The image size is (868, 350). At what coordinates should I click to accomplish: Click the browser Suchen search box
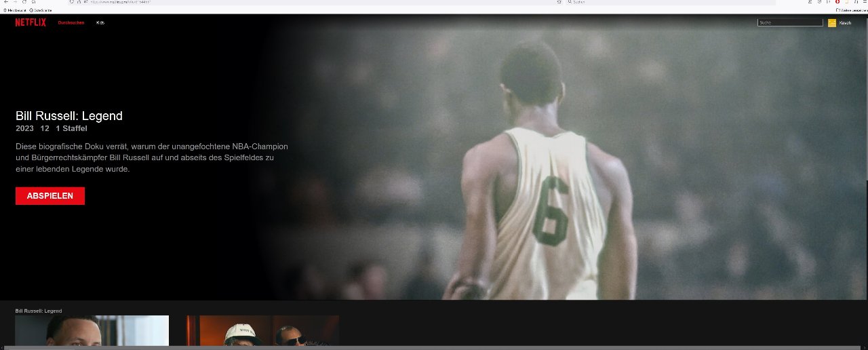671,2
